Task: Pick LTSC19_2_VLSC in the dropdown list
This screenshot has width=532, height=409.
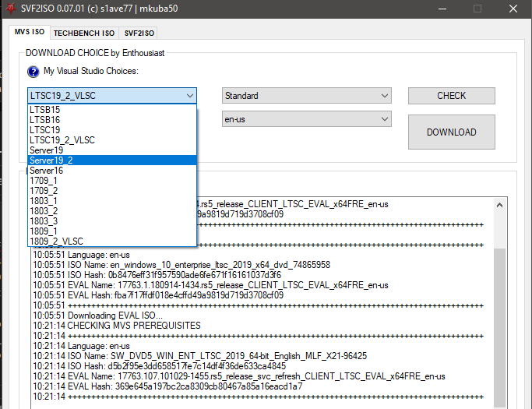Action: pyautogui.click(x=112, y=140)
